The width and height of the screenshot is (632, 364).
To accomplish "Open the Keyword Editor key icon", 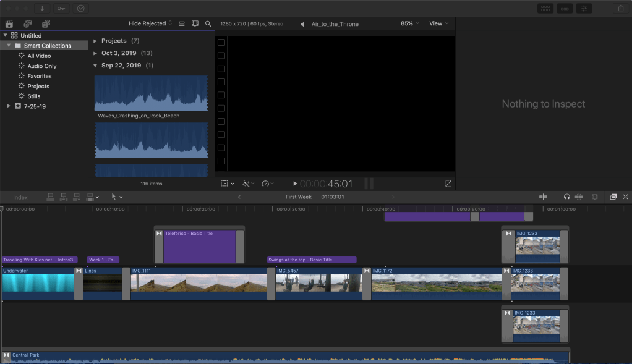I will coord(61,9).
